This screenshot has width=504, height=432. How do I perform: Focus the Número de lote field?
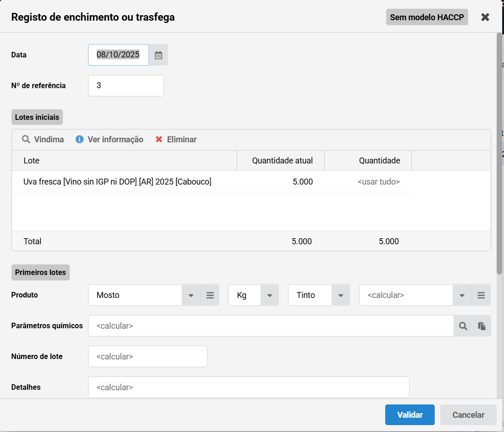[x=148, y=356]
